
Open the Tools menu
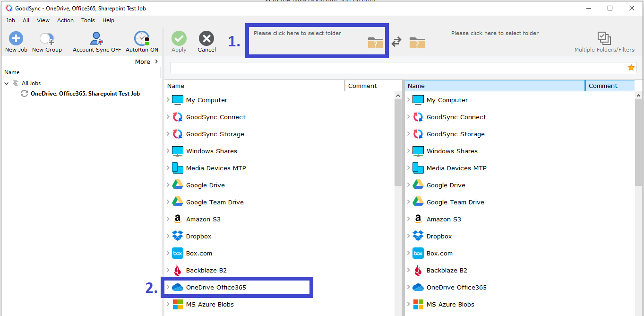[x=88, y=20]
